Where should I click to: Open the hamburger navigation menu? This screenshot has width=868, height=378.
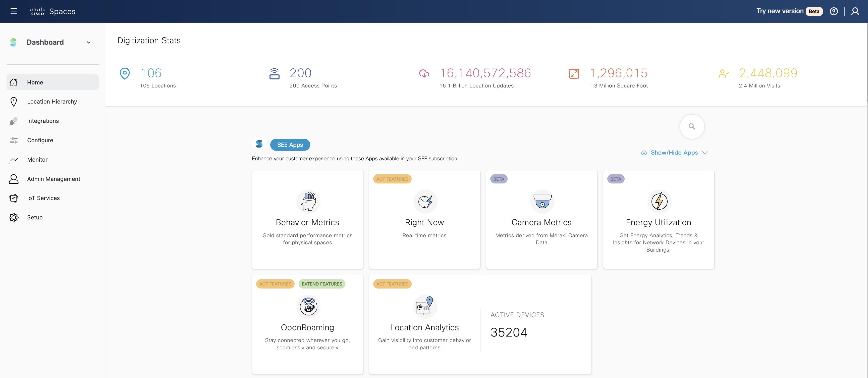point(14,11)
